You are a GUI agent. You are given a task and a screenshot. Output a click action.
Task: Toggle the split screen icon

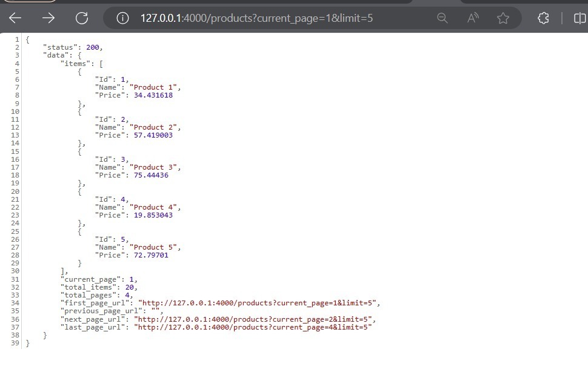tap(580, 18)
